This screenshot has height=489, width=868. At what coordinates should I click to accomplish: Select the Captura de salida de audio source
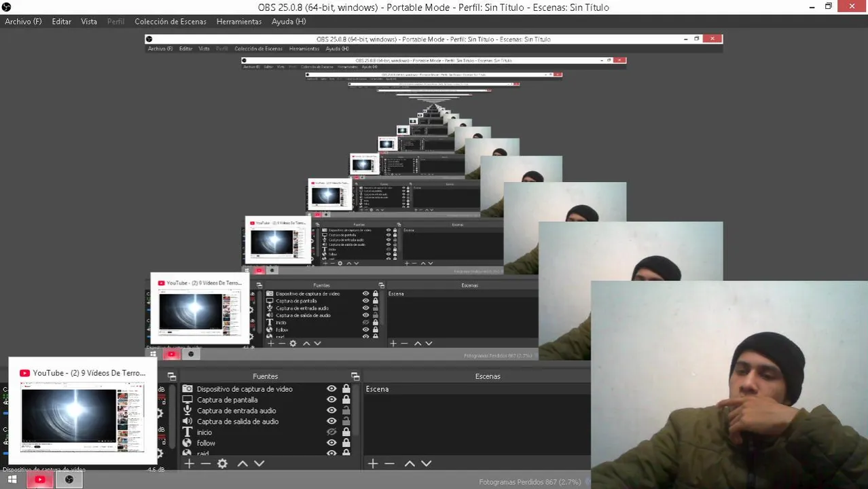pos(238,422)
